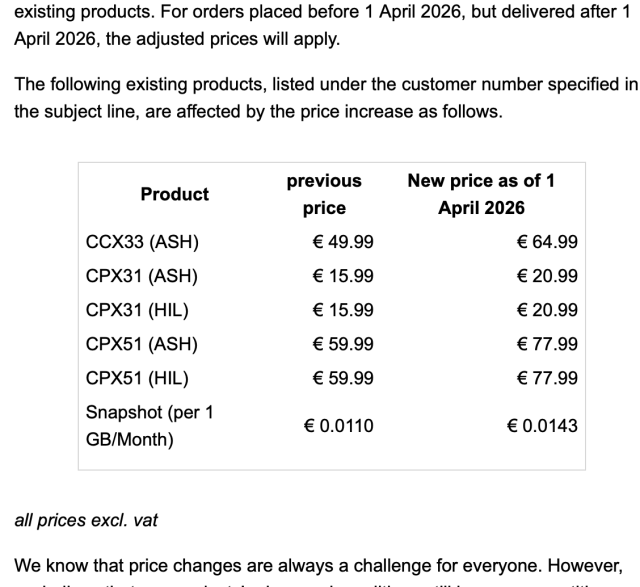Click previous price of CPX51 (ASH)
This screenshot has width=640, height=587.
coord(343,344)
